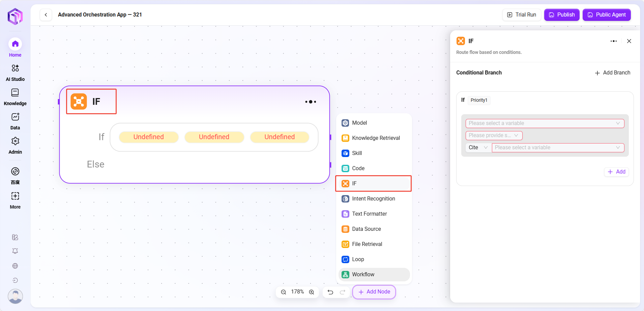Click the undo arrow icon
This screenshot has height=311, width=644.
[x=330, y=292]
